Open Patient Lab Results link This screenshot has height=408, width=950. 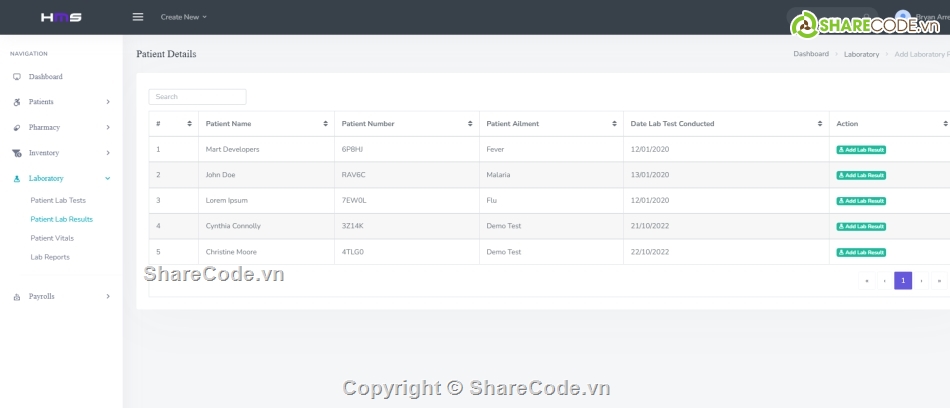[x=62, y=219]
